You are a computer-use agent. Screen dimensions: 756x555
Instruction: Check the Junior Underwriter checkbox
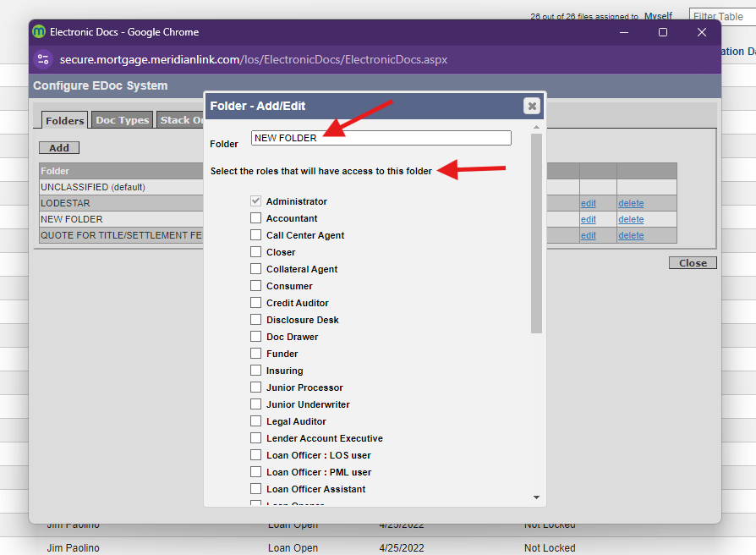(x=255, y=404)
